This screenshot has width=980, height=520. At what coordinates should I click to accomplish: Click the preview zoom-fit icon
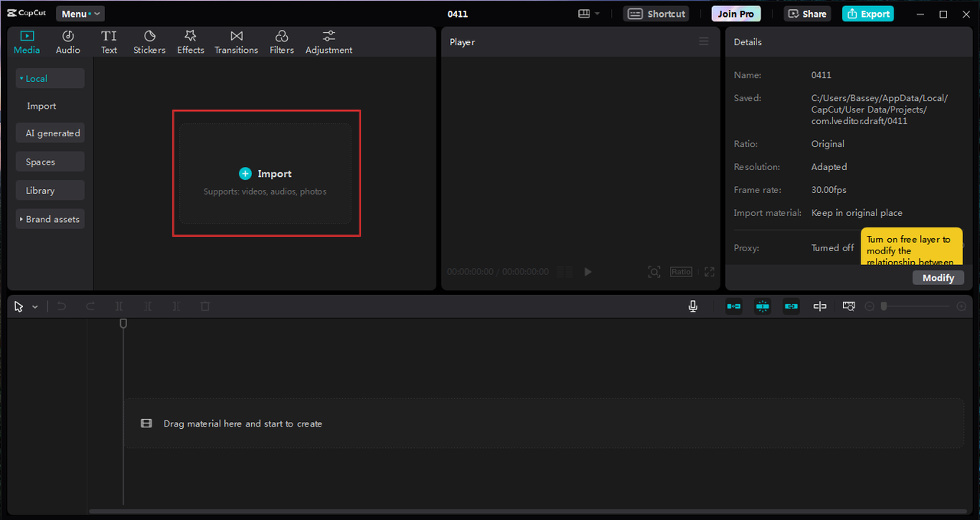click(654, 272)
